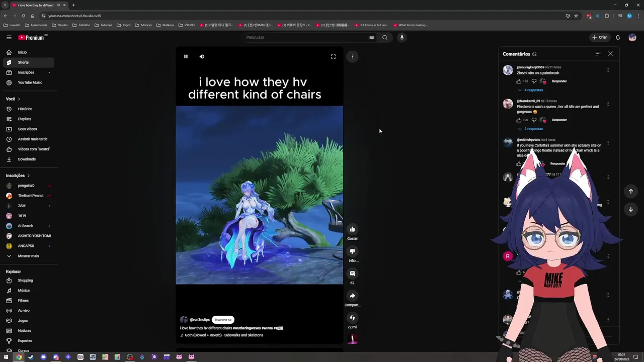Like the Zhezhi paintbrush comment

coord(519,81)
